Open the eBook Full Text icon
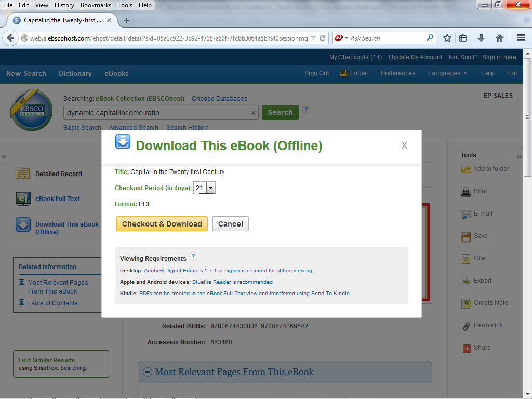 [x=23, y=199]
